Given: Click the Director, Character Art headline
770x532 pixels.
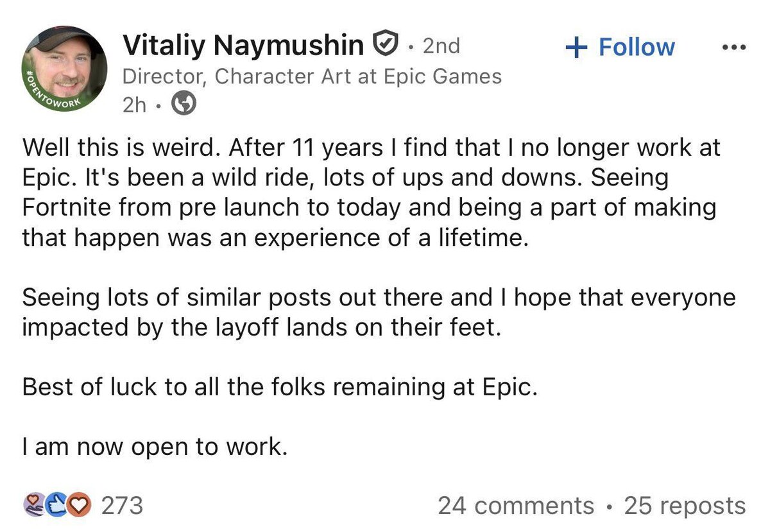Looking at the screenshot, I should pyautogui.click(x=312, y=76).
